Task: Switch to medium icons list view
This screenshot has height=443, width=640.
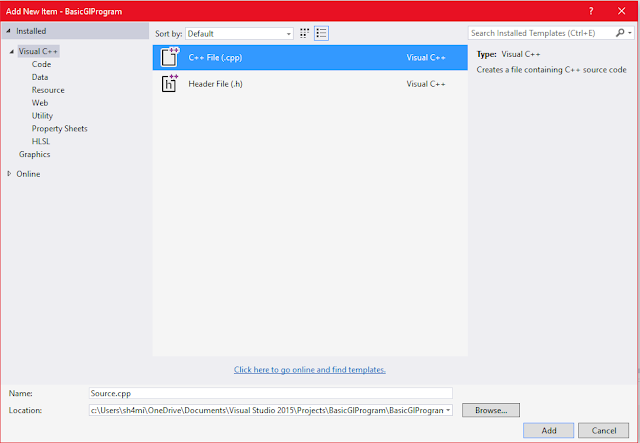Action: tap(322, 33)
